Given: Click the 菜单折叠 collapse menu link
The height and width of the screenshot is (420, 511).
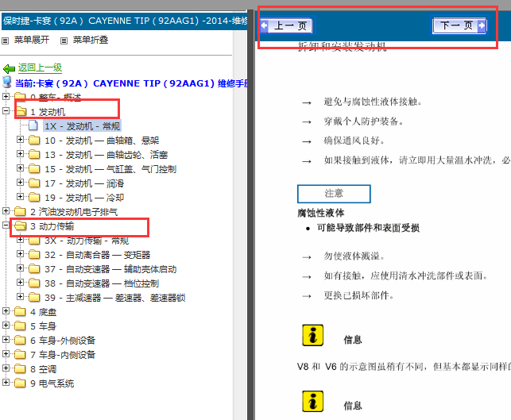Looking at the screenshot, I should click(x=91, y=40).
